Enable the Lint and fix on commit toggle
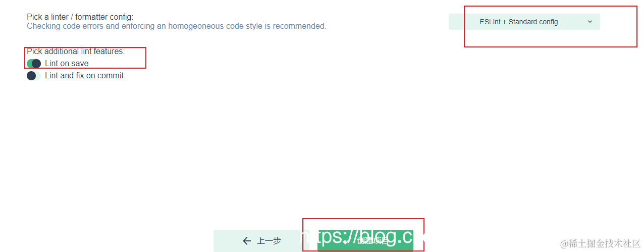644x252 pixels. (x=34, y=76)
